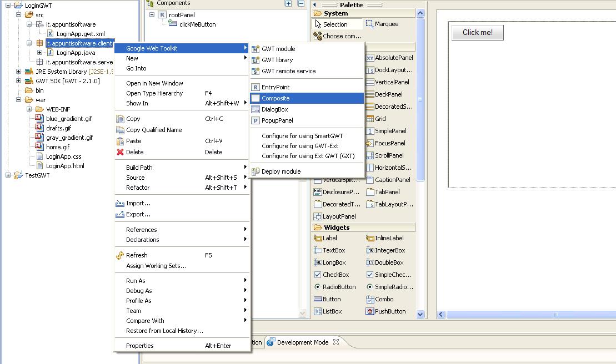This screenshot has height=364, width=616.
Task: Choose the PushButton widget
Action: pyautogui.click(x=386, y=311)
